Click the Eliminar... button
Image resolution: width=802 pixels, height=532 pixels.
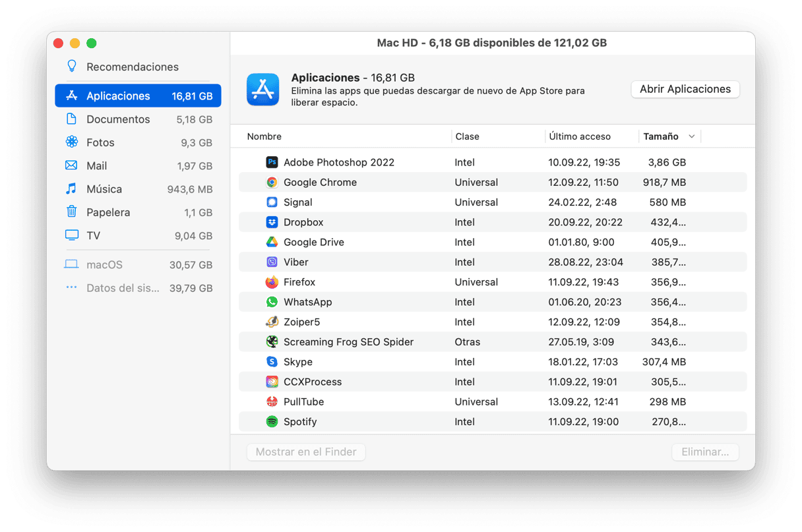(705, 452)
